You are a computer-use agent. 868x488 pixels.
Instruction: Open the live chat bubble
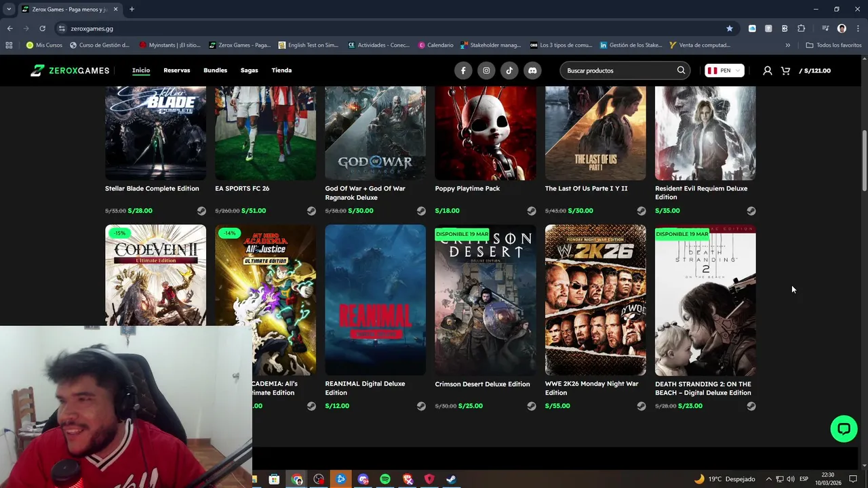[x=844, y=429]
